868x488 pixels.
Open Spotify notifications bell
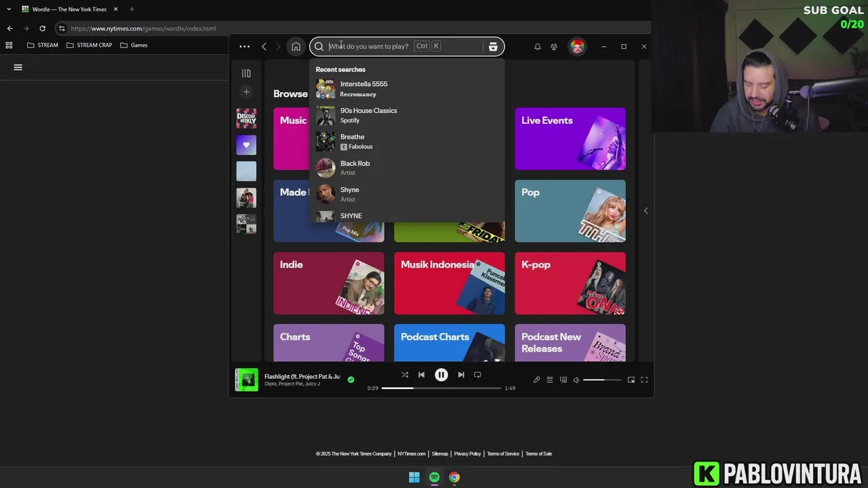tap(537, 47)
